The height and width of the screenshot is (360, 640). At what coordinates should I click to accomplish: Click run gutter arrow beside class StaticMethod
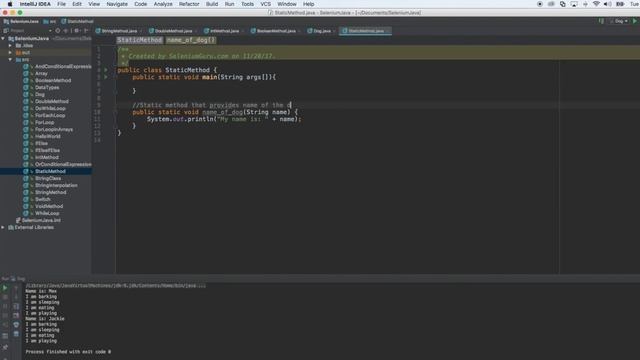106,70
